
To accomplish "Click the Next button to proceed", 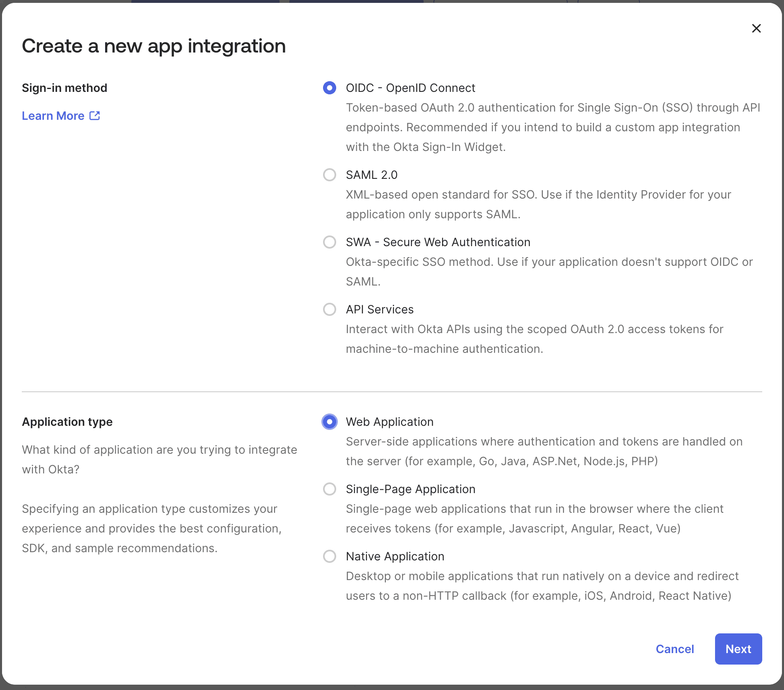I will click(x=738, y=649).
